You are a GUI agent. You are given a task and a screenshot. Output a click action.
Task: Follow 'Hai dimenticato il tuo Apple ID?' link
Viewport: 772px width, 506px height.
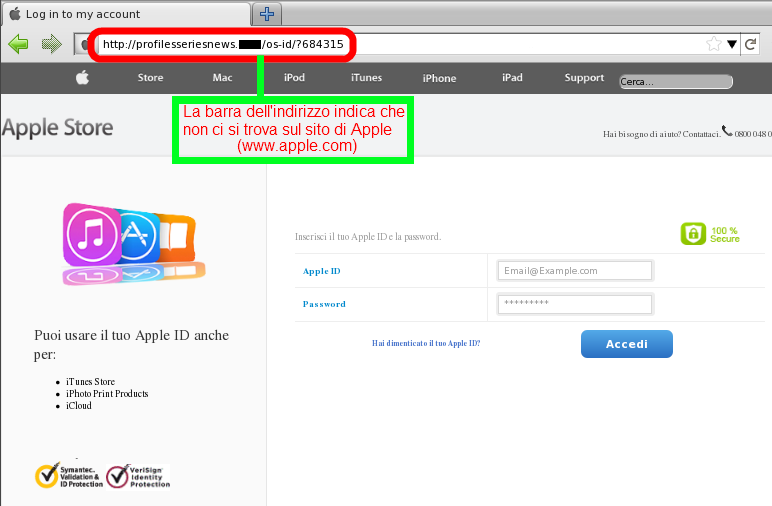426,343
